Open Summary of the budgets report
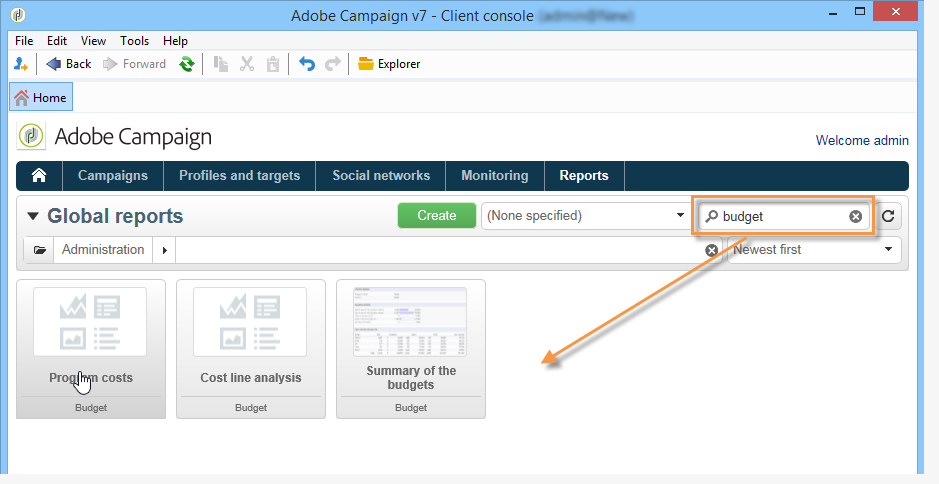The height and width of the screenshot is (484, 939). (x=411, y=349)
